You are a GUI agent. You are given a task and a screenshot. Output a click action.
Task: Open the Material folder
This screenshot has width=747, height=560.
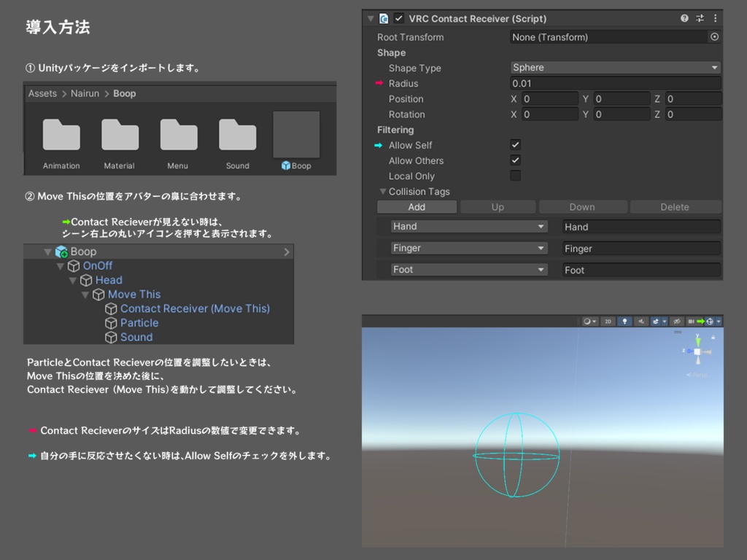120,135
